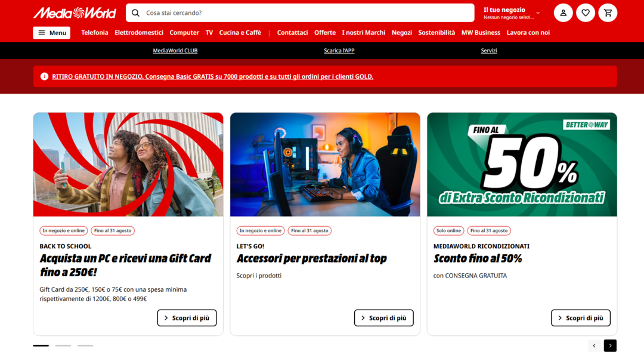
Task: Open the MediaWorld CLUB link
Action: pos(175,51)
